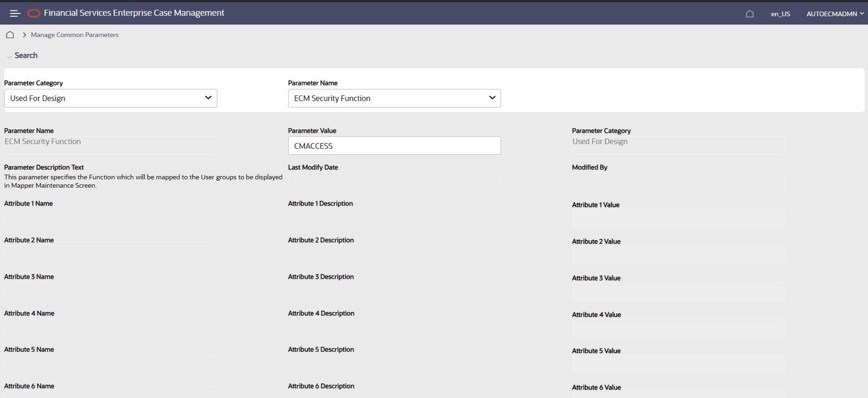Click the Attribute 2 Name field
The width and height of the screenshot is (868, 398).
pos(111,255)
